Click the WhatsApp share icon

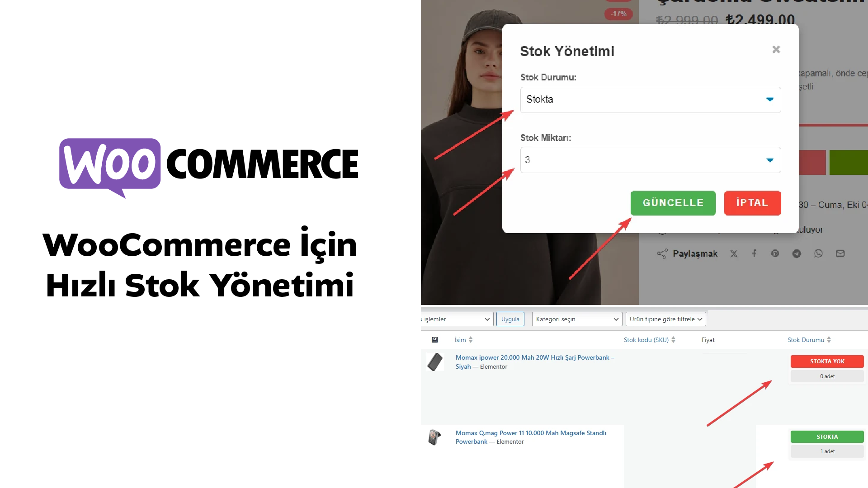[x=819, y=254]
